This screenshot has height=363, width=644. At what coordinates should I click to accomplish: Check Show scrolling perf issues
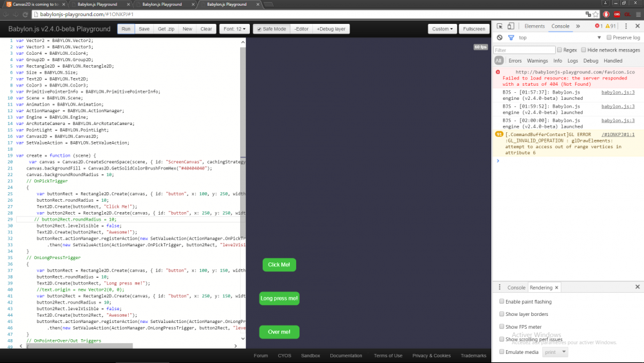click(502, 339)
